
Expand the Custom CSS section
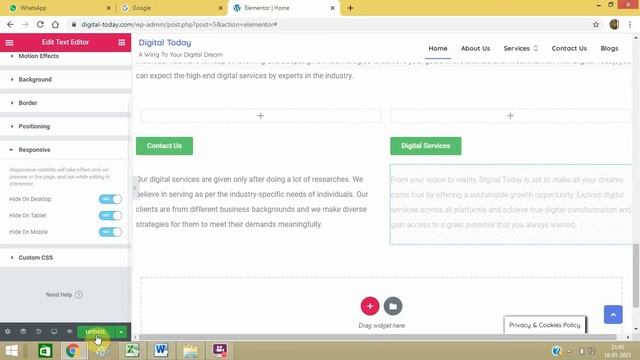[65, 258]
